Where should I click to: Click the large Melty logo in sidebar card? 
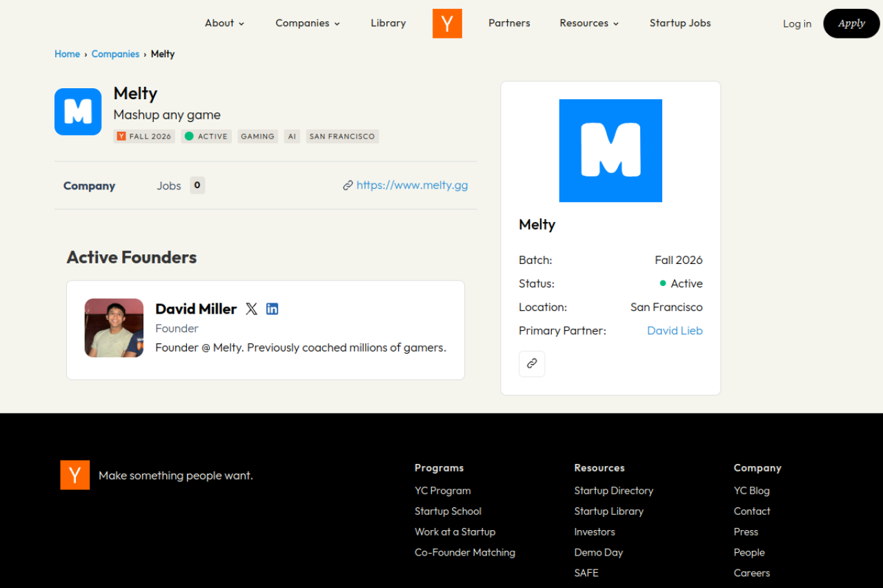[611, 151]
